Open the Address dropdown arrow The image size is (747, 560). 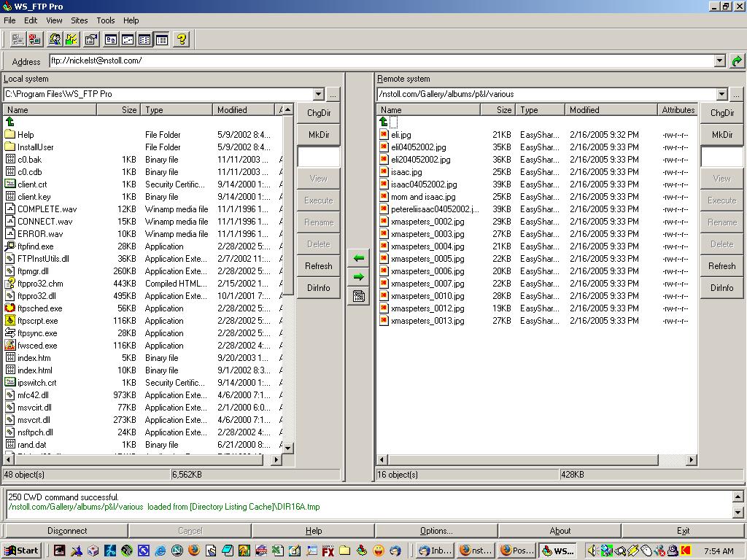point(720,61)
